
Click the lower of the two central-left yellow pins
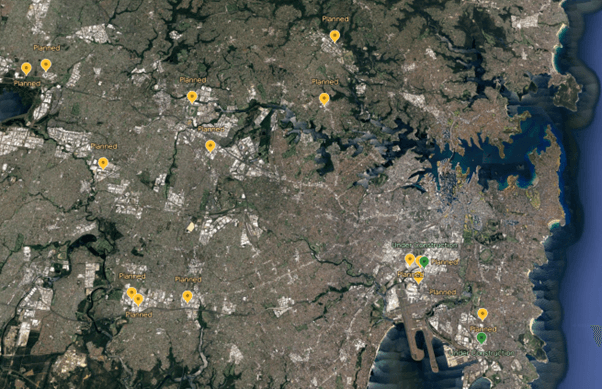[x=210, y=146]
